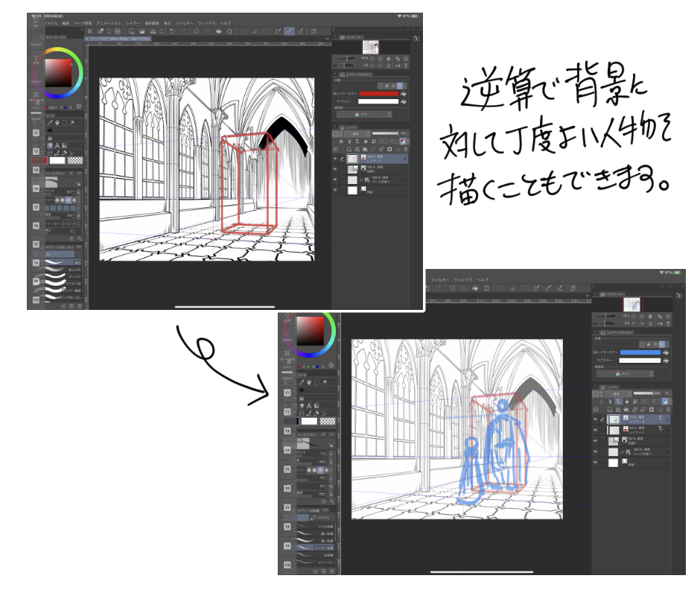Viewport: 700px width, 596px height.
Task: Select the transparent color swatch in the top tool palette
Action: 75,160
